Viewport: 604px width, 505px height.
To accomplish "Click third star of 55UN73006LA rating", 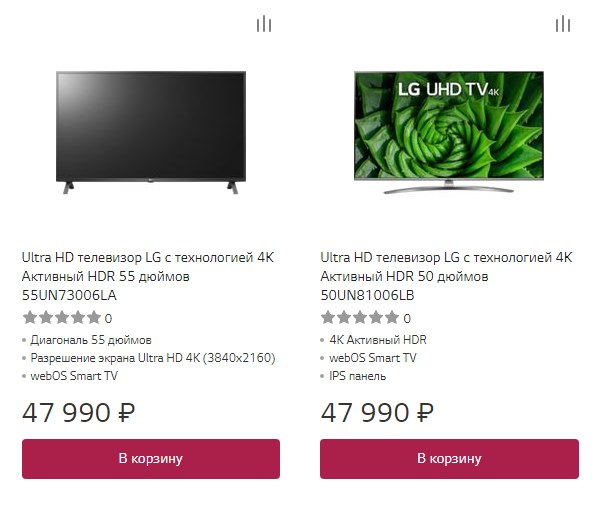I will tap(61, 318).
